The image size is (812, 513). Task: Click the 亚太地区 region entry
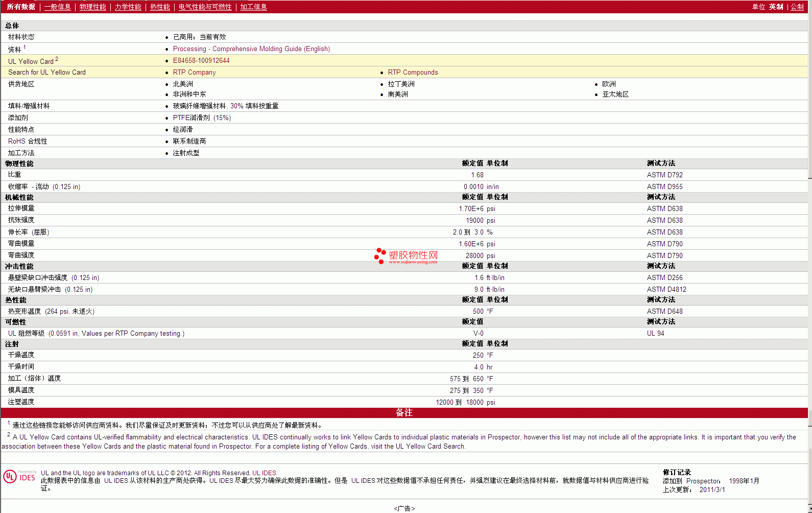click(x=616, y=94)
